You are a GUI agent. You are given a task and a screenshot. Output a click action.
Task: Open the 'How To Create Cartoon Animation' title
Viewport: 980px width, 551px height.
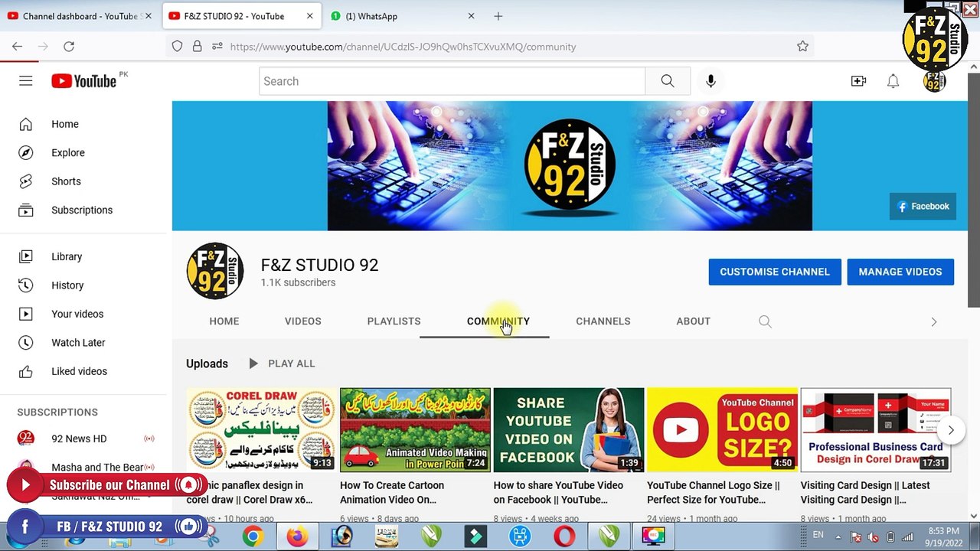point(392,492)
